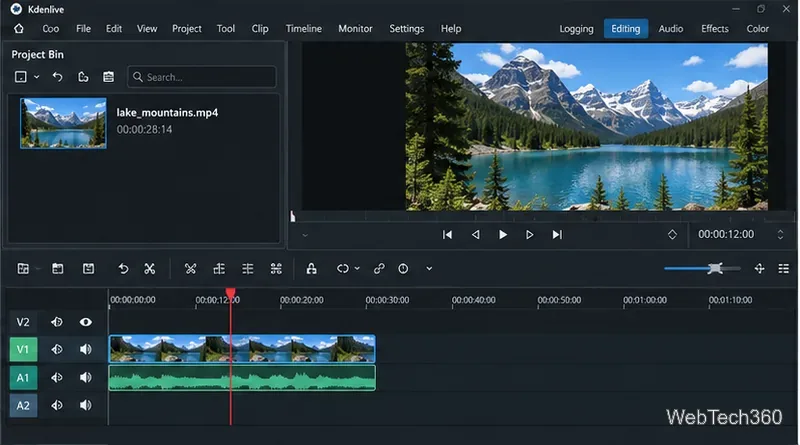Image resolution: width=800 pixels, height=445 pixels.
Task: Open the Clip menu
Action: coord(260,29)
